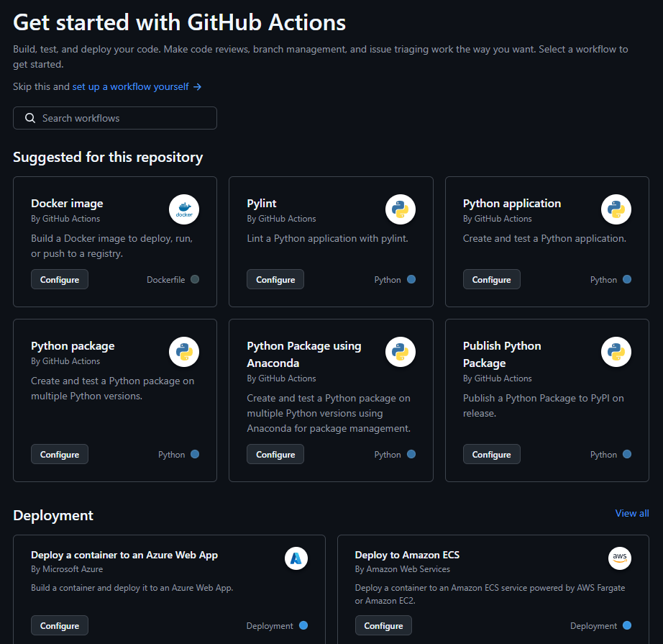Click 'Lint a Python application with pylint.' description
Viewport: 663px width, 644px height.
click(327, 239)
